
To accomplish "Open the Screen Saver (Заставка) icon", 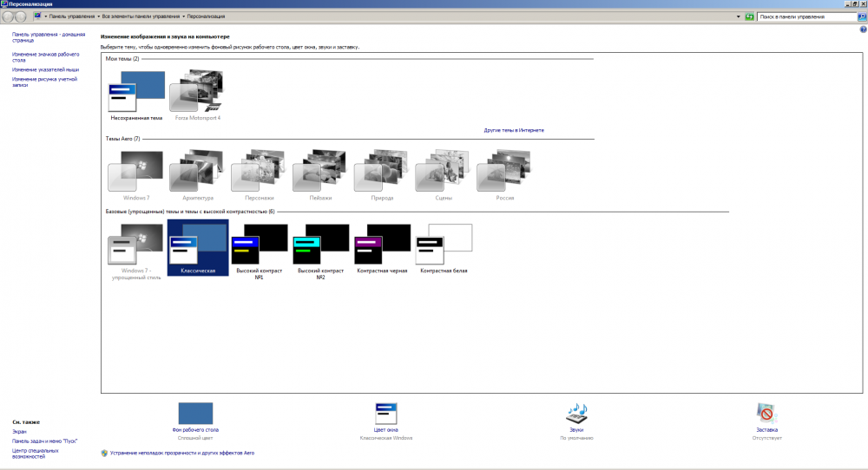I will 766,414.
